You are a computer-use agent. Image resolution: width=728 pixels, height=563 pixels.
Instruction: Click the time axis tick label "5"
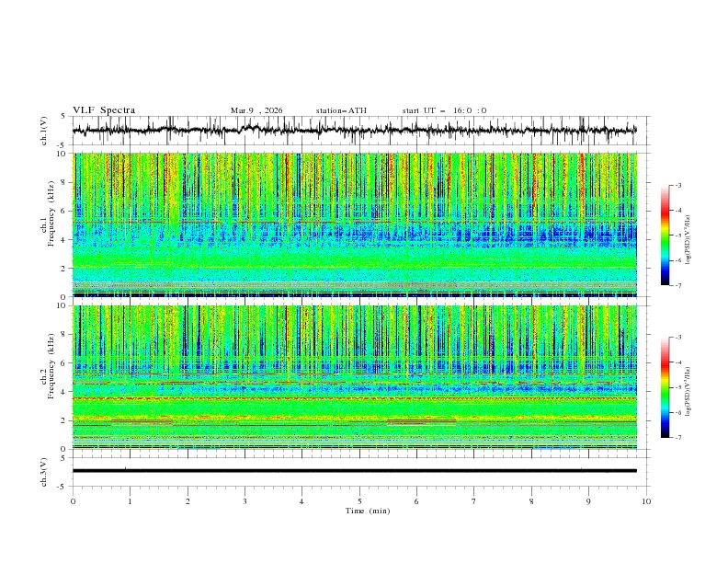[x=359, y=501]
